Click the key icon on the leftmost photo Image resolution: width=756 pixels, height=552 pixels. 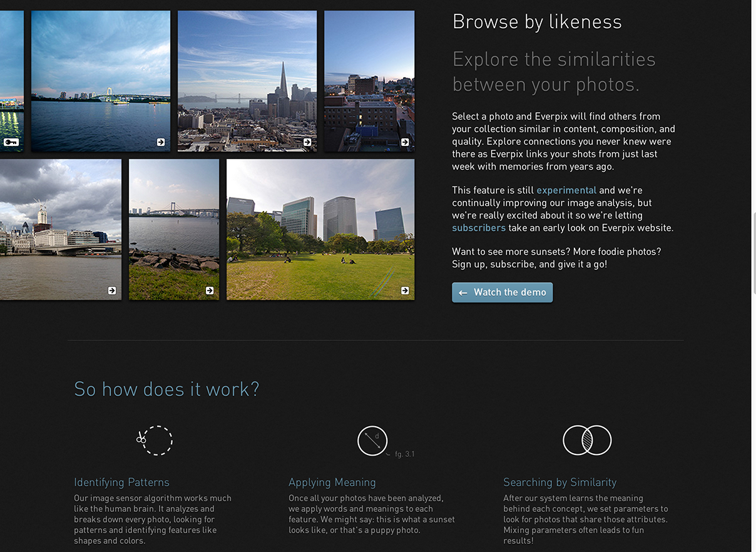coord(11,142)
